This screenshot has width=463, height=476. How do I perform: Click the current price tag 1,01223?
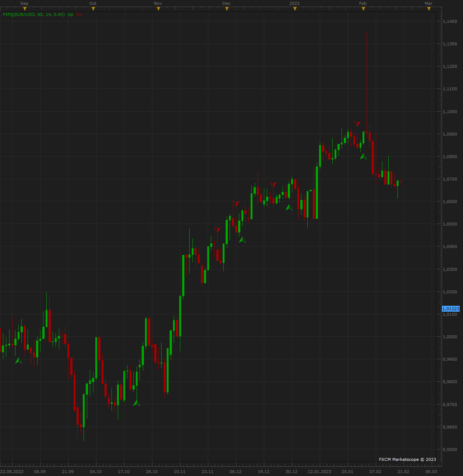coord(451,309)
